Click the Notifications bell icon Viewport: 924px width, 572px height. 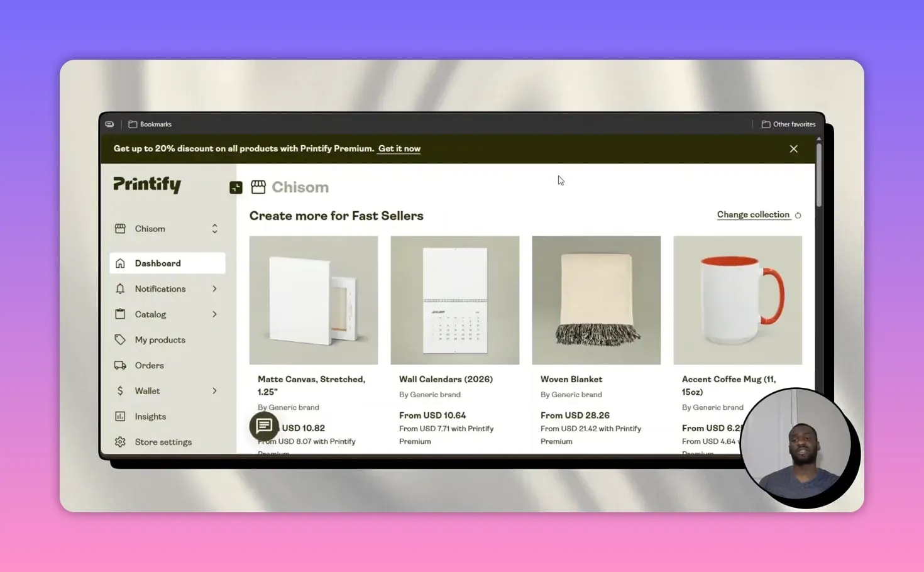pos(120,289)
